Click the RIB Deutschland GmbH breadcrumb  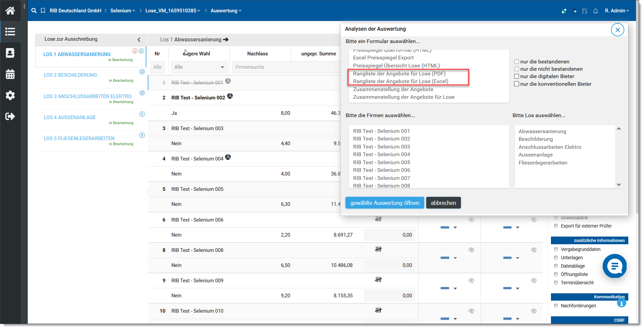pos(75,11)
